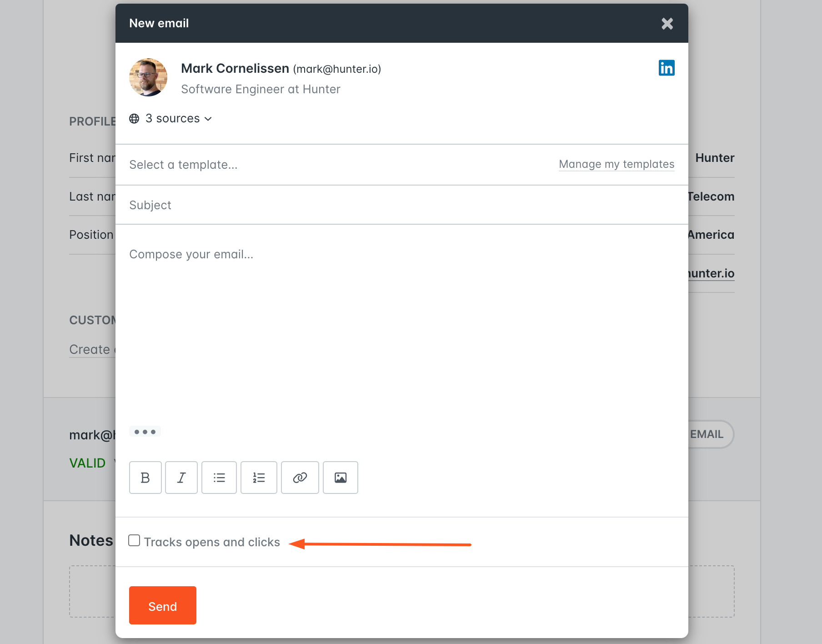Click the Hunter company value in the background

715,158
